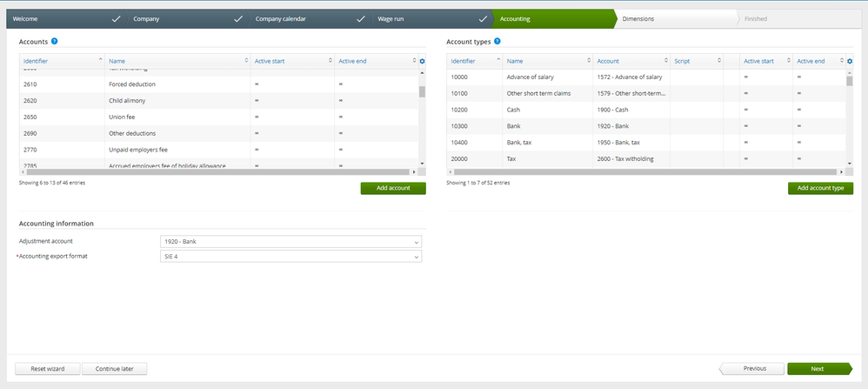This screenshot has height=389, width=868.
Task: Sort Account types by Active start
Action: pos(766,61)
